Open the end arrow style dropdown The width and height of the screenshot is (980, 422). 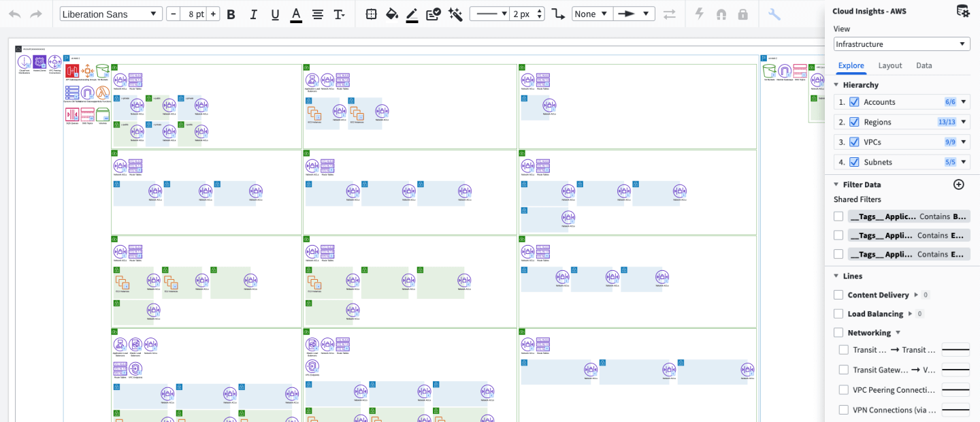point(634,14)
